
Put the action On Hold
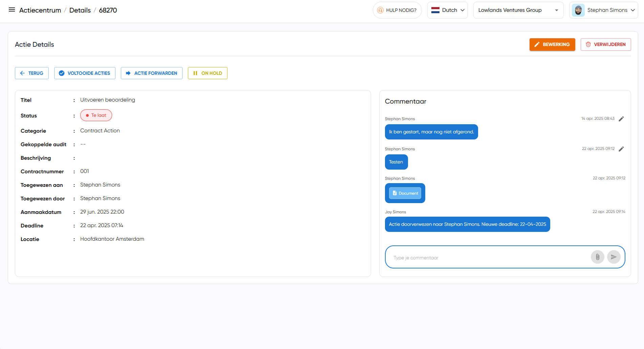point(208,73)
